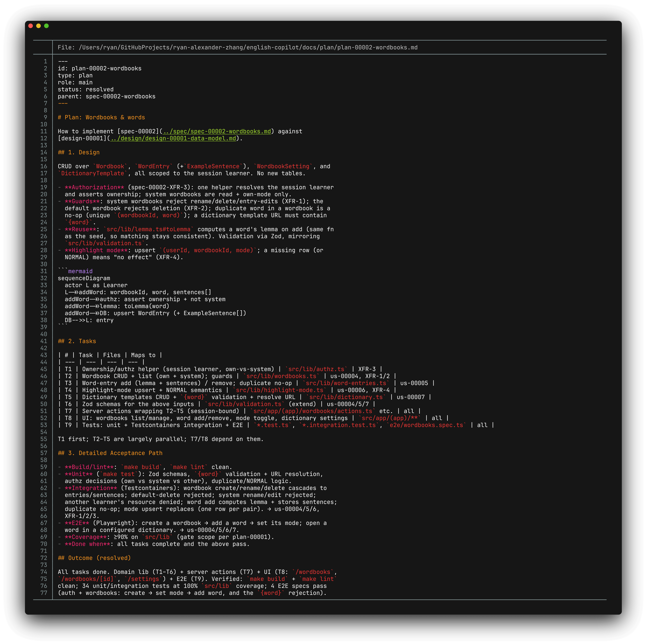Click src/lib/highlight-mode.ts in T4 row
This screenshot has height=644, width=647.
click(280, 390)
